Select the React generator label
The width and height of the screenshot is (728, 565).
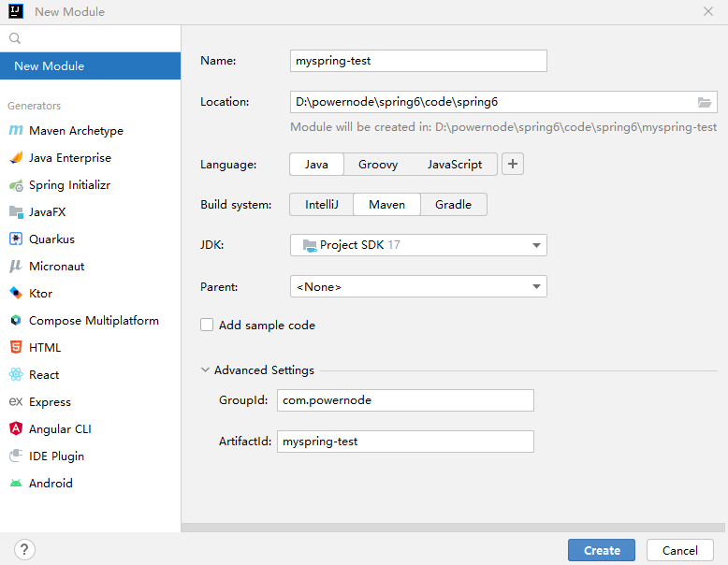click(x=44, y=375)
